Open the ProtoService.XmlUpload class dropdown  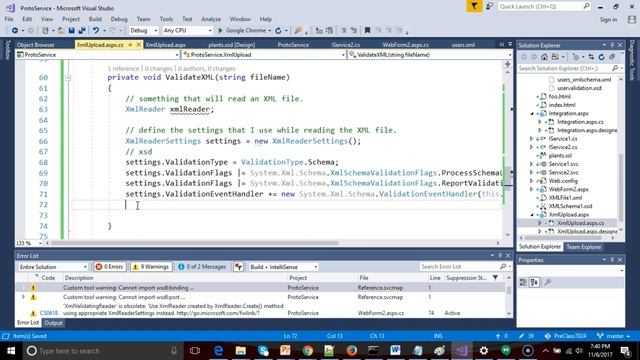tap(264, 55)
